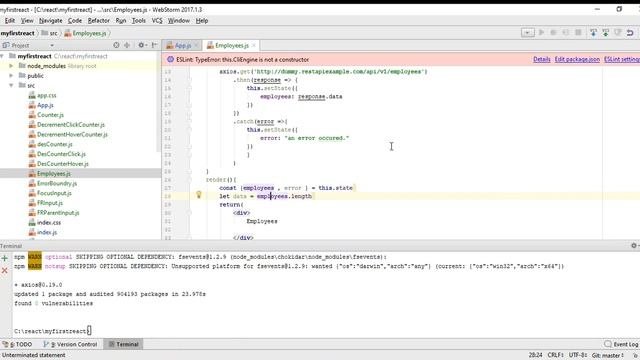The width and height of the screenshot is (640, 360).
Task: Select app.css in project tree
Action: 47,95
